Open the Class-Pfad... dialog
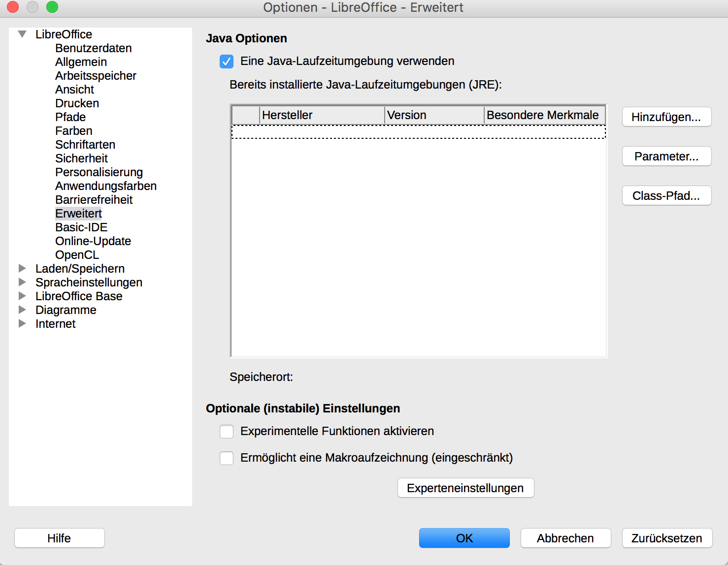 (666, 196)
